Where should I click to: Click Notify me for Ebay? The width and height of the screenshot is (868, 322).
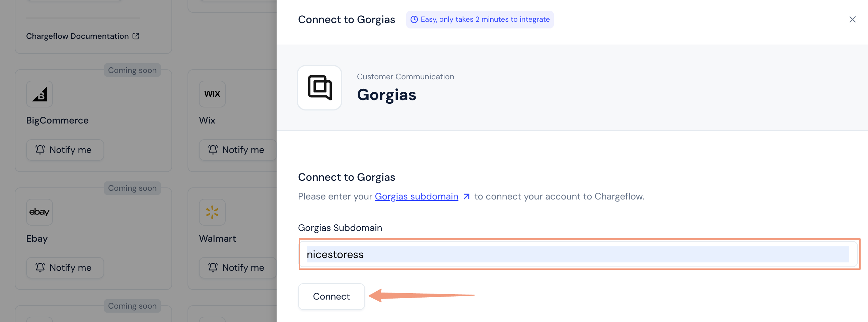coord(65,268)
